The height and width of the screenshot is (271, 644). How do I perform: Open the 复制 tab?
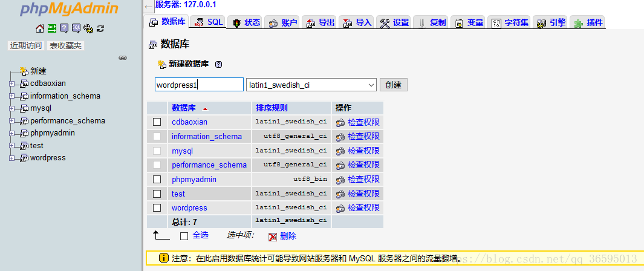(431, 22)
